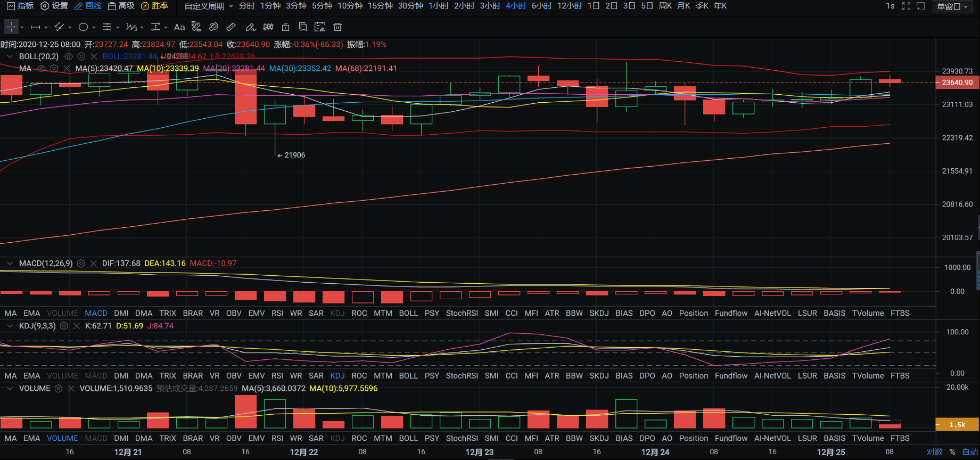This screenshot has height=460, width=980.
Task: Click the 23640.90 current price label
Action: [x=957, y=83]
